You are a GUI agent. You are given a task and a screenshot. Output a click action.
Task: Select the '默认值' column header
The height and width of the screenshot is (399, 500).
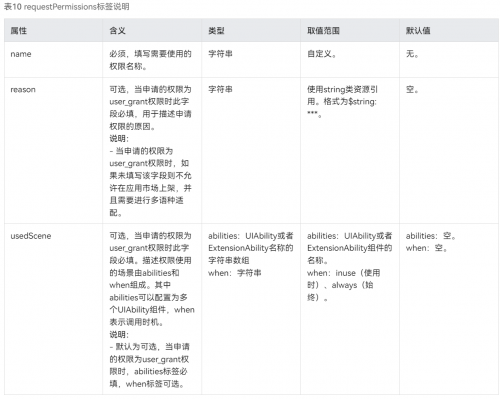[x=418, y=31]
